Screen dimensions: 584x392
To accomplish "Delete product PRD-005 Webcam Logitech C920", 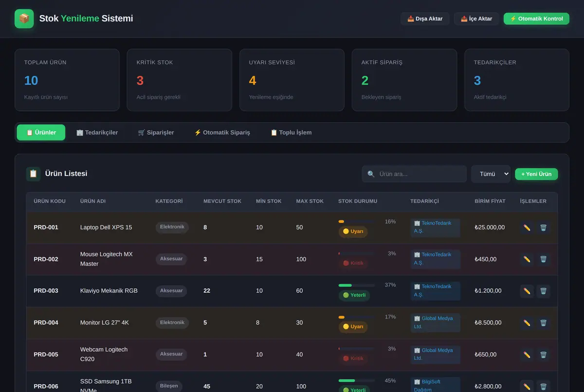I will click(x=543, y=355).
